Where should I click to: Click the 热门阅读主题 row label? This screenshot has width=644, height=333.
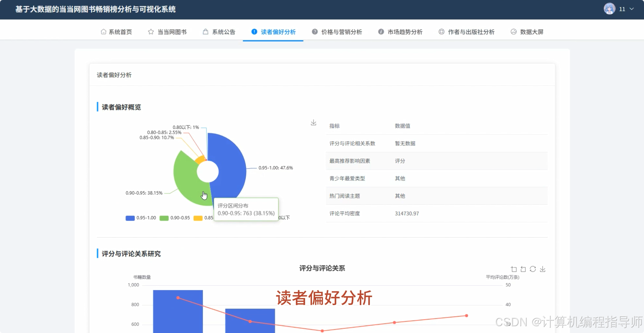[x=345, y=196]
